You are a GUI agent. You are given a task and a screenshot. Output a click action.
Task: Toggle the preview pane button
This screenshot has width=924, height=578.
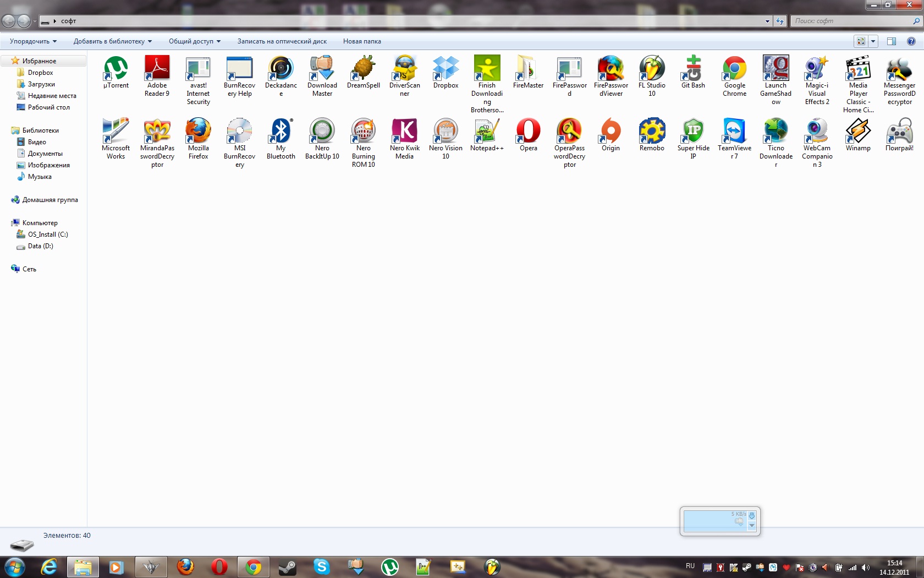(x=892, y=41)
